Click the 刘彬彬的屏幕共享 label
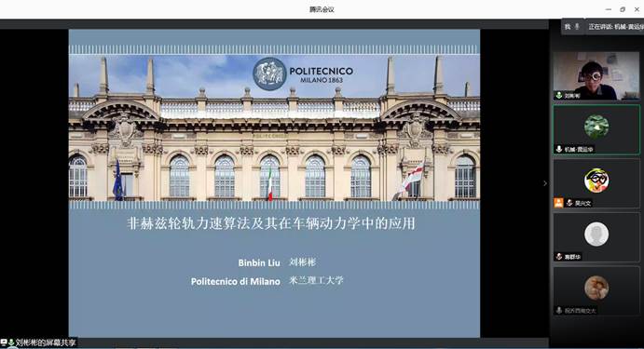This screenshot has height=349, width=644. 46,342
